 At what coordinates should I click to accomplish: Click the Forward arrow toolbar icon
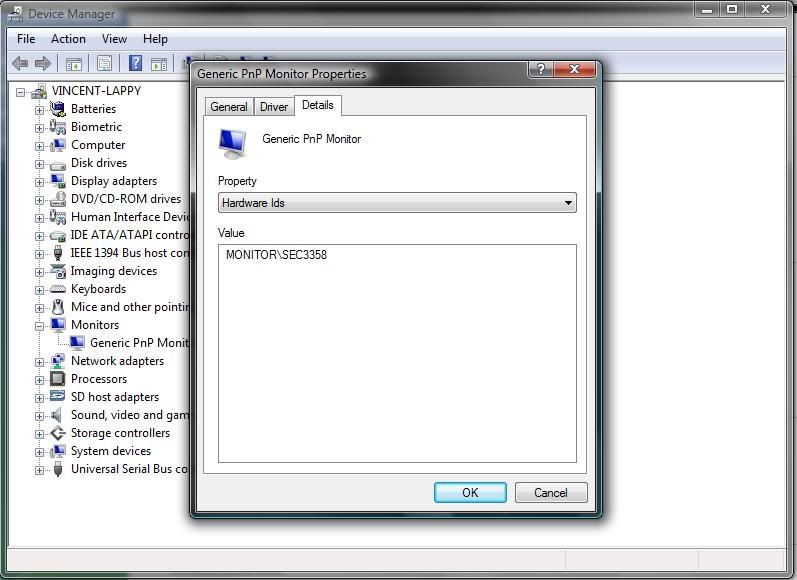43,64
